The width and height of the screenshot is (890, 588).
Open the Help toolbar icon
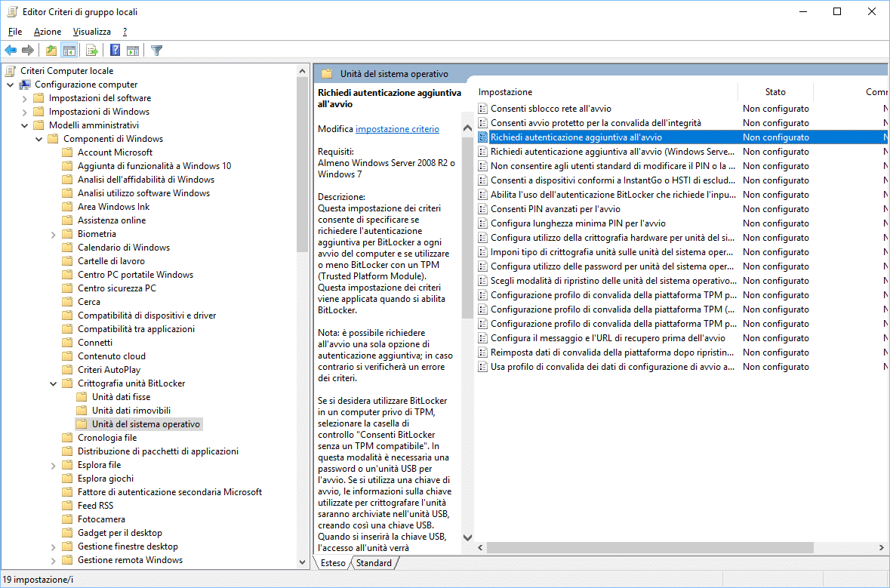115,51
